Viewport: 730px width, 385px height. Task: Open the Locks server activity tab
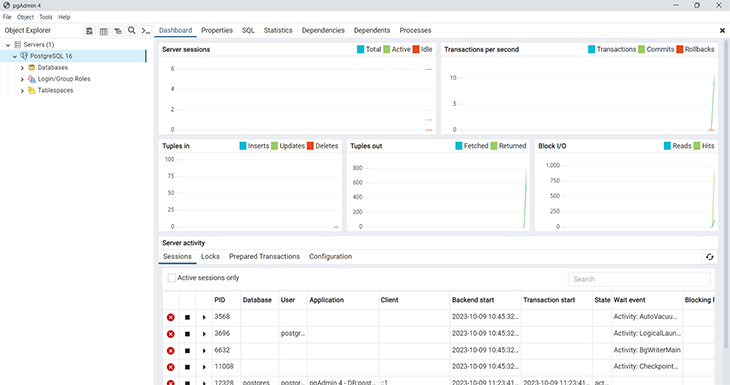click(x=210, y=257)
